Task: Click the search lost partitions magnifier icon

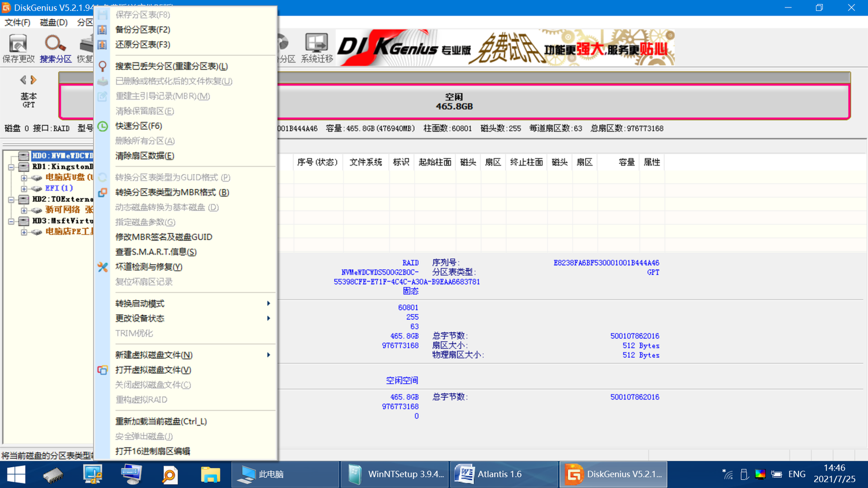Action: click(x=102, y=66)
